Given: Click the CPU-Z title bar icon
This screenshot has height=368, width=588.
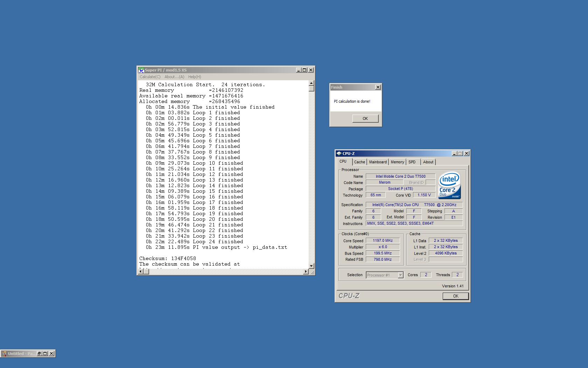Looking at the screenshot, I should tap(339, 154).
